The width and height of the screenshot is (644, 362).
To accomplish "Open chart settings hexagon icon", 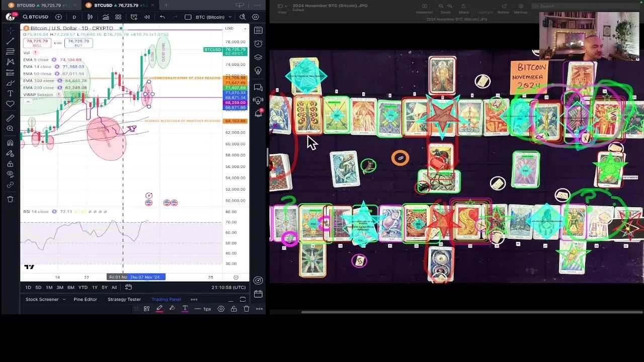I will [255, 17].
